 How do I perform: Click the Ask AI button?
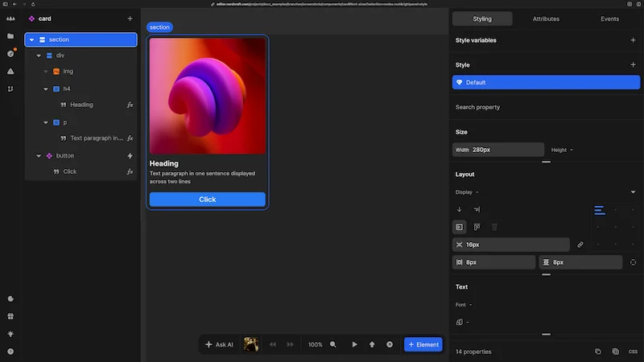tap(219, 344)
